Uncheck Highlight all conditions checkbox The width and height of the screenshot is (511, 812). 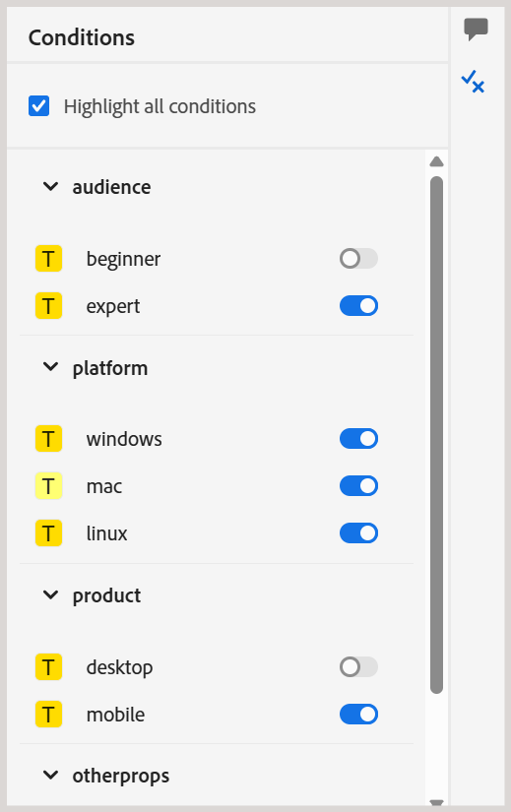pos(38,105)
